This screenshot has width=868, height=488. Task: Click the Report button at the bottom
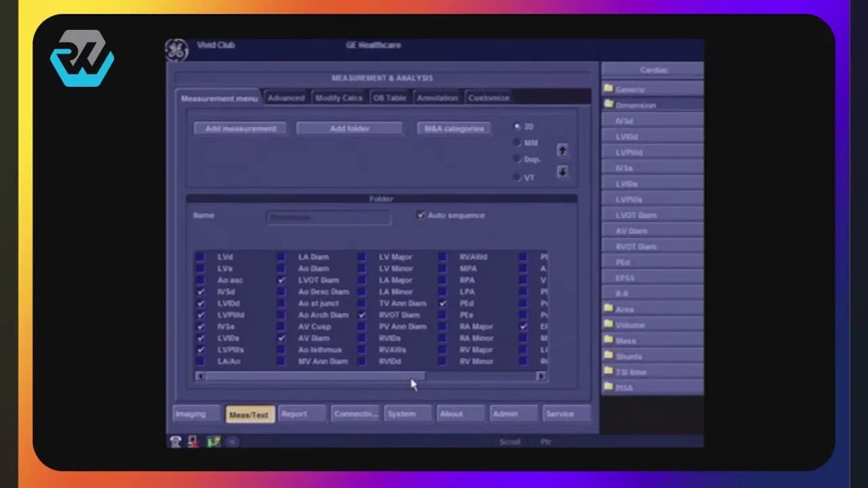(302, 413)
